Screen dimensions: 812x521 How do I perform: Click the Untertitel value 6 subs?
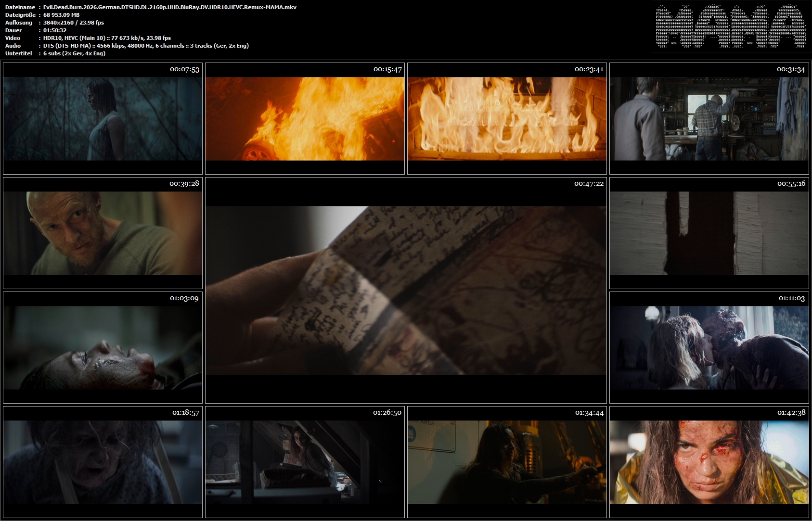[x=74, y=53]
